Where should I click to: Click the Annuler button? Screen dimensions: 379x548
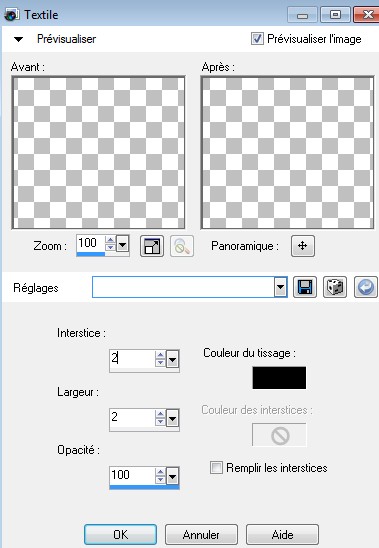[201, 534]
